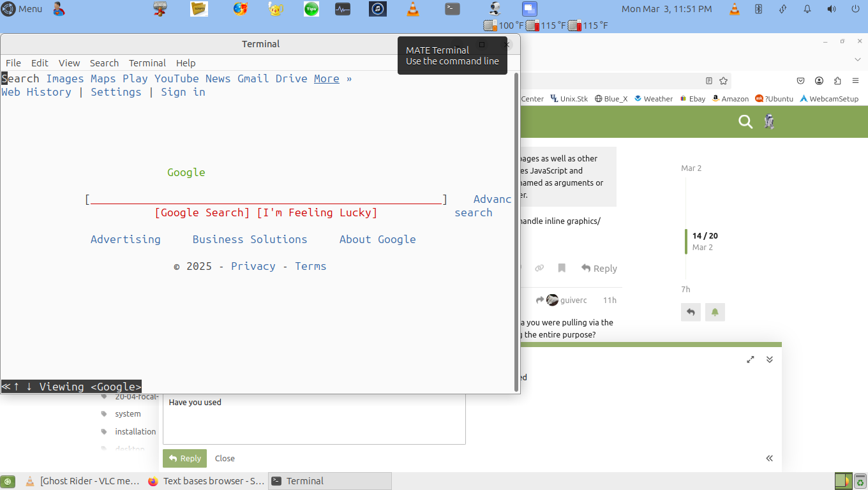Open the network connections indicator

coord(783,9)
